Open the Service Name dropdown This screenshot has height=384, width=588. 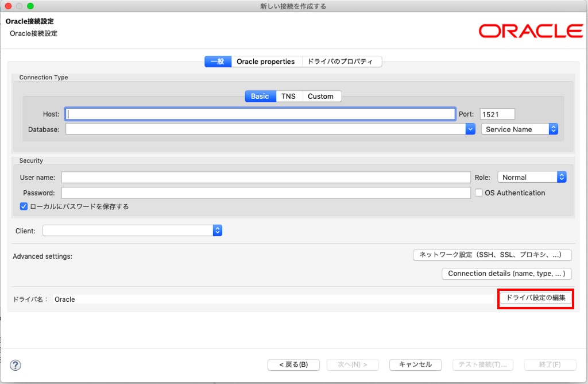click(x=519, y=129)
